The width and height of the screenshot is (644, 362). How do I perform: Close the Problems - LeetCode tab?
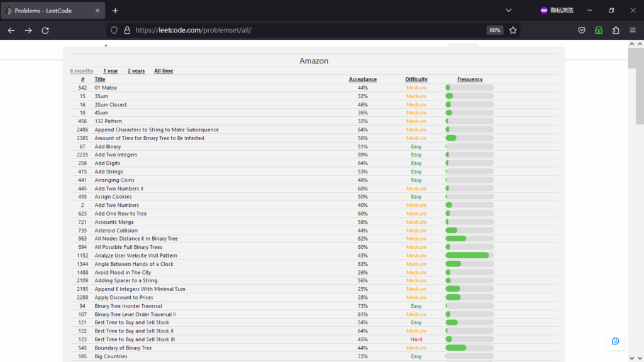[x=97, y=11]
